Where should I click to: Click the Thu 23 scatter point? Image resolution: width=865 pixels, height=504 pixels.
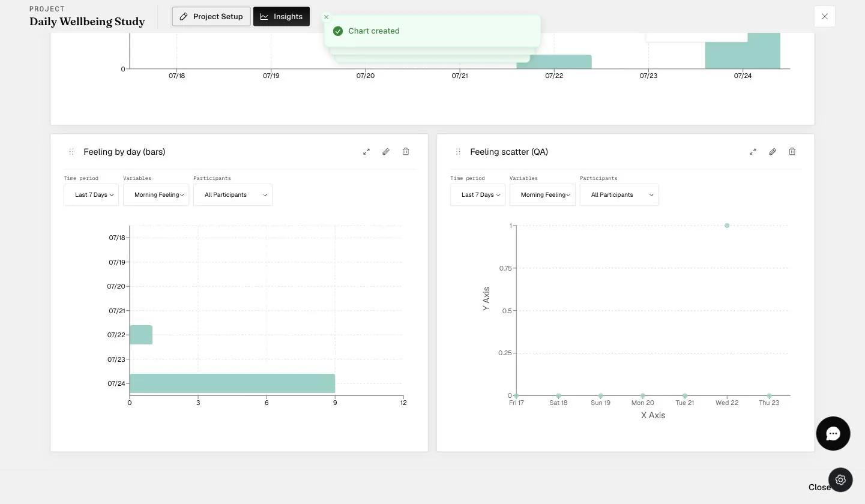[769, 395]
